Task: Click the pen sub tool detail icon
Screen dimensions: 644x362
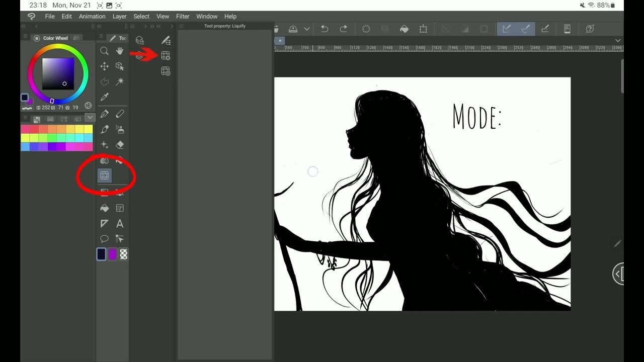Action: point(166,40)
